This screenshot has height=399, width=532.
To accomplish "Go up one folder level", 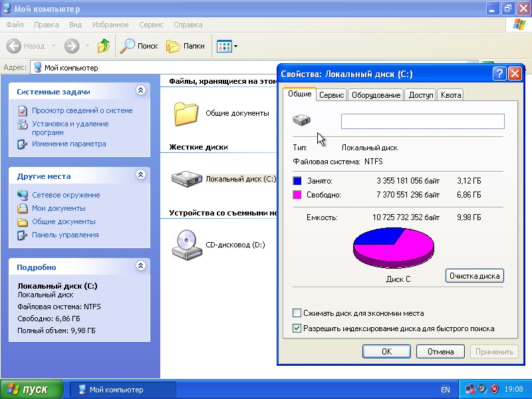I will coord(103,46).
